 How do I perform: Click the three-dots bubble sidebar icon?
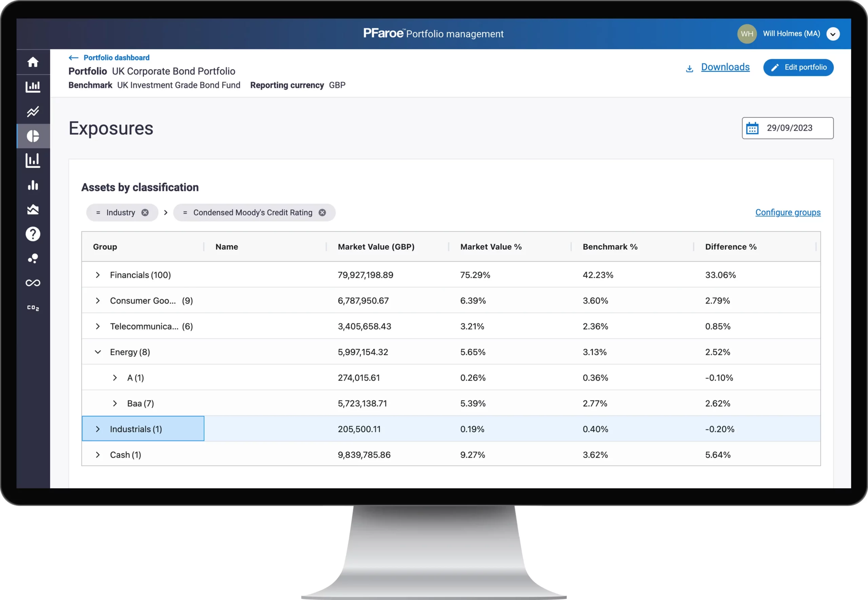coord(33,258)
